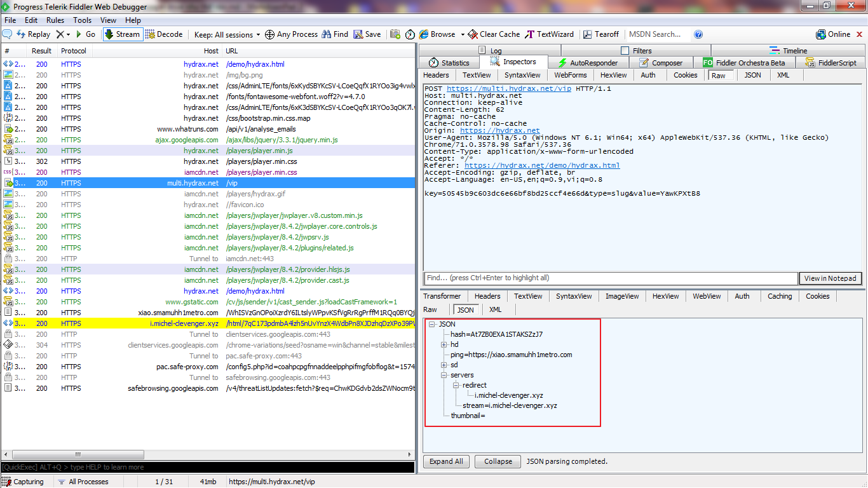Open the Statistics tab

coord(449,62)
